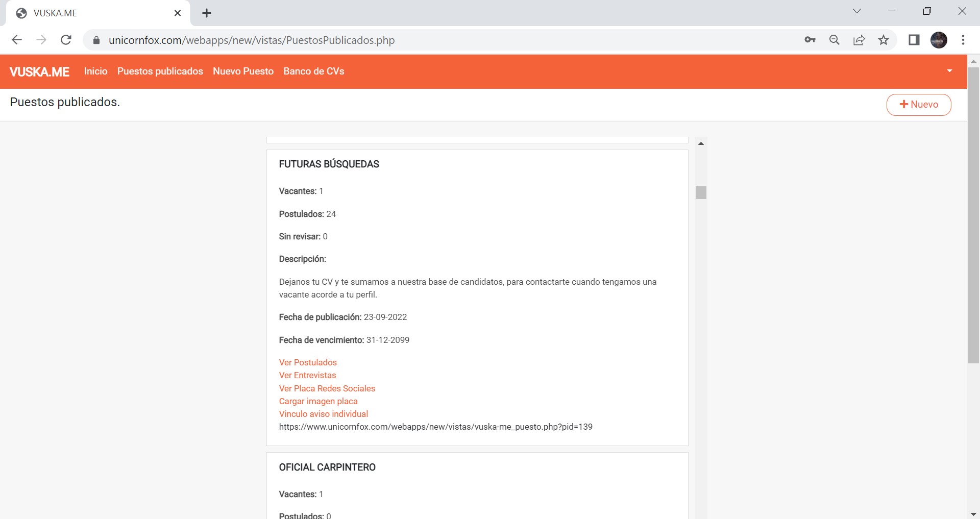Go to Inicio in navbar

point(95,71)
